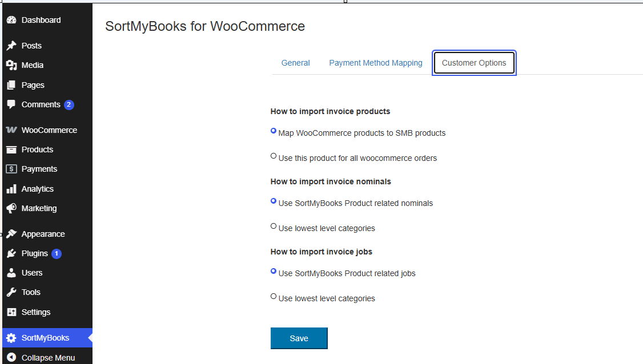Click the Settings sliders icon
Screen dimensions: 643x364
click(x=11, y=312)
